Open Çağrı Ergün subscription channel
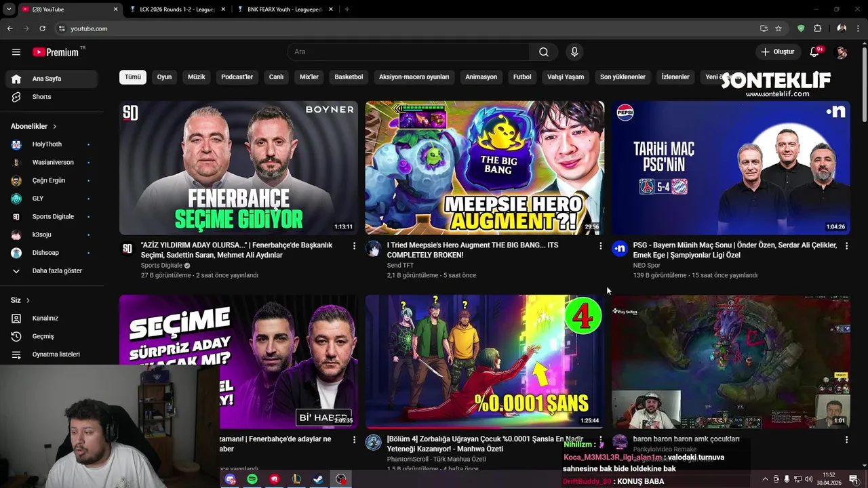Image resolution: width=868 pixels, height=488 pixels. (x=52, y=180)
